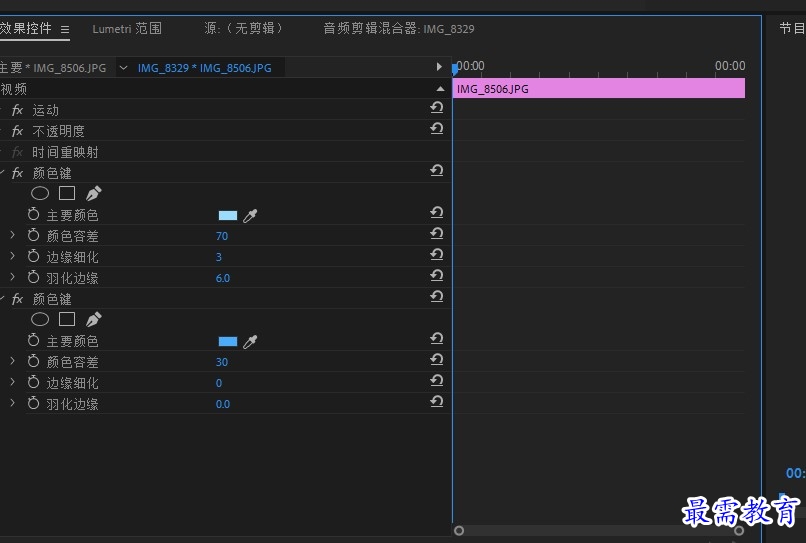Pick color with eyedropper in second 颜色键
806x543 pixels.
coord(250,341)
